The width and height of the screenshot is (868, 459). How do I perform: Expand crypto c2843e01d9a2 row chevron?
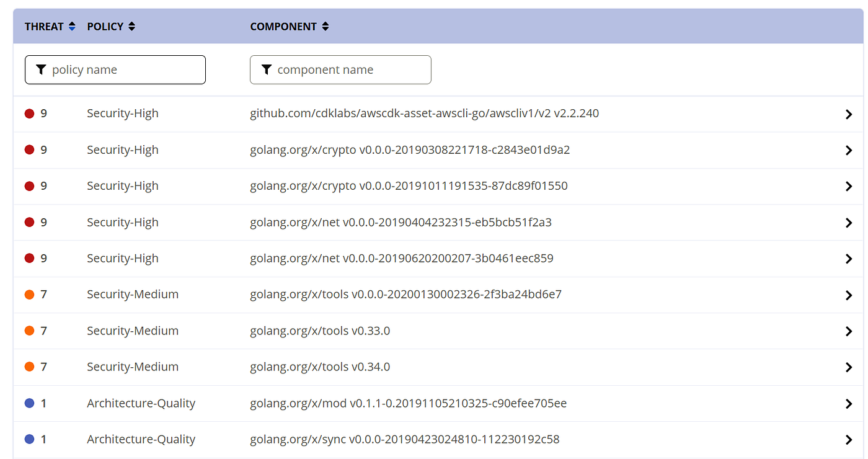tap(849, 150)
